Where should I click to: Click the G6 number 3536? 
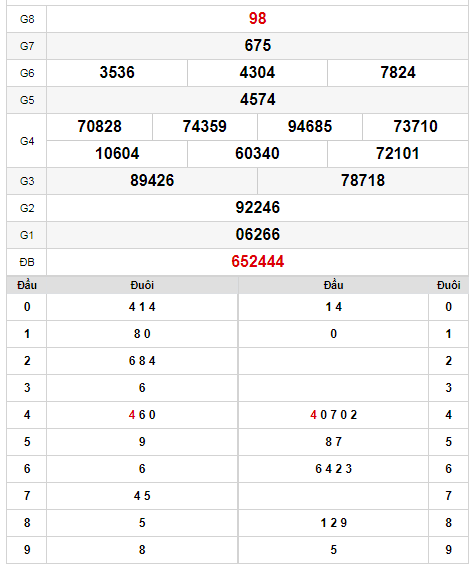click(117, 72)
